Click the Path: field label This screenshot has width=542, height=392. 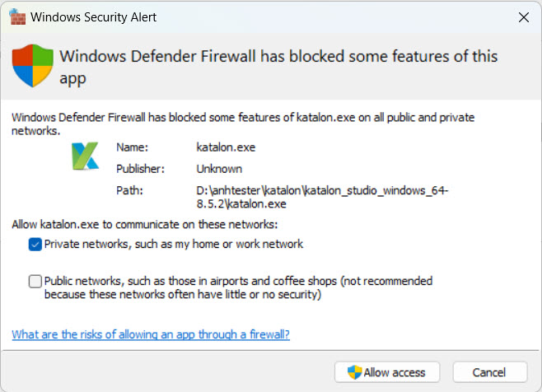pyautogui.click(x=129, y=190)
